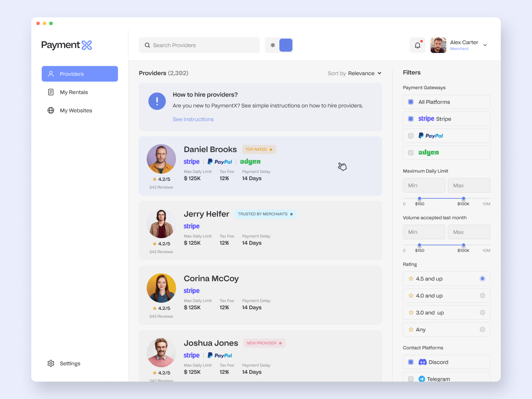Select the dark mode toggle square

pyautogui.click(x=286, y=45)
